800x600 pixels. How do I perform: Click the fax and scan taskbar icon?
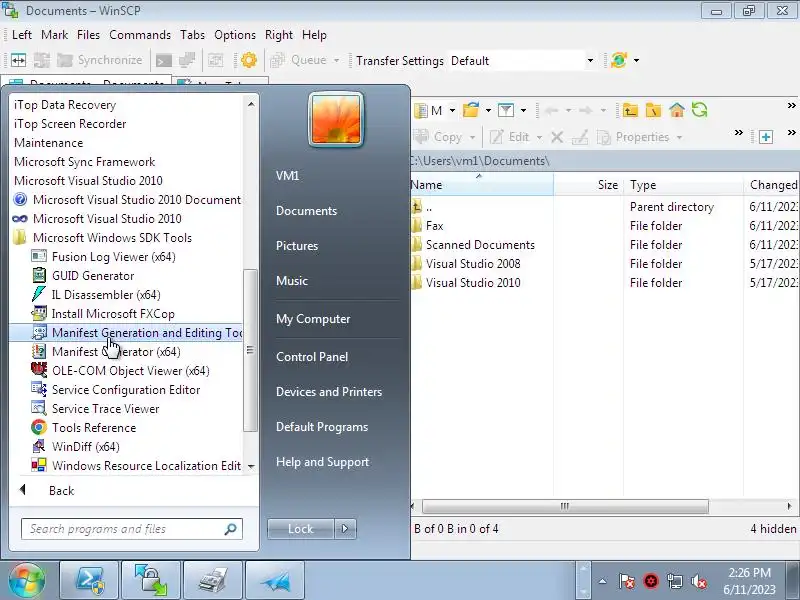pyautogui.click(x=213, y=581)
